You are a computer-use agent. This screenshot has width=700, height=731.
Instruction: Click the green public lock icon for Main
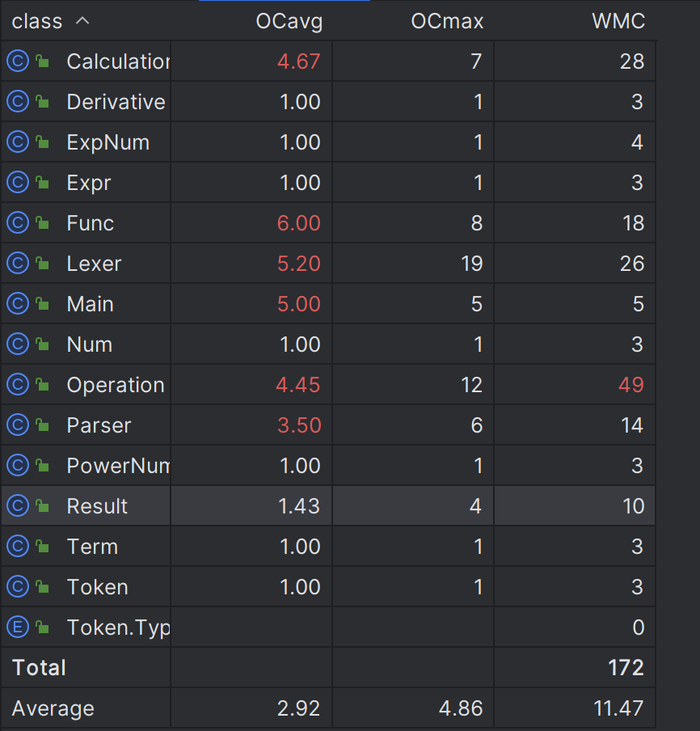click(x=42, y=304)
